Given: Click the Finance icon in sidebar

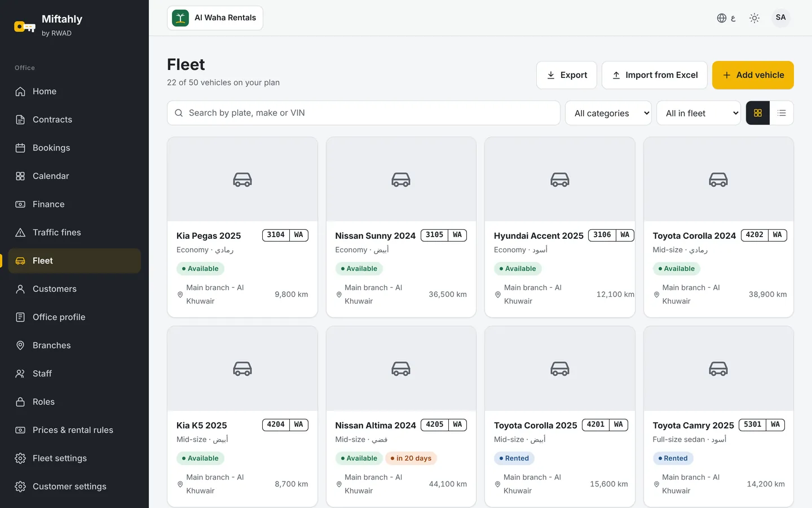Looking at the screenshot, I should click(x=20, y=204).
